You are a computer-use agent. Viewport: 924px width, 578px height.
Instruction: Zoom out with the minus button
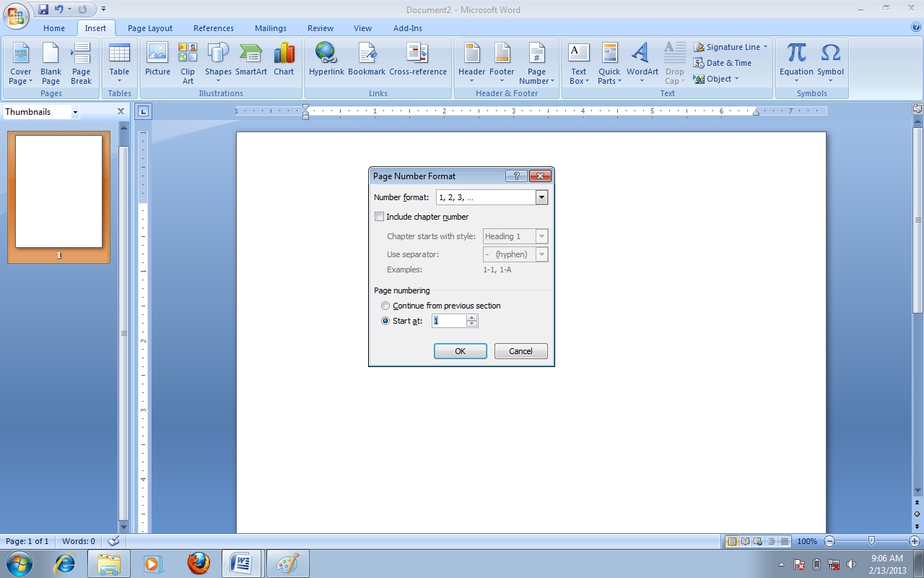pyautogui.click(x=829, y=541)
